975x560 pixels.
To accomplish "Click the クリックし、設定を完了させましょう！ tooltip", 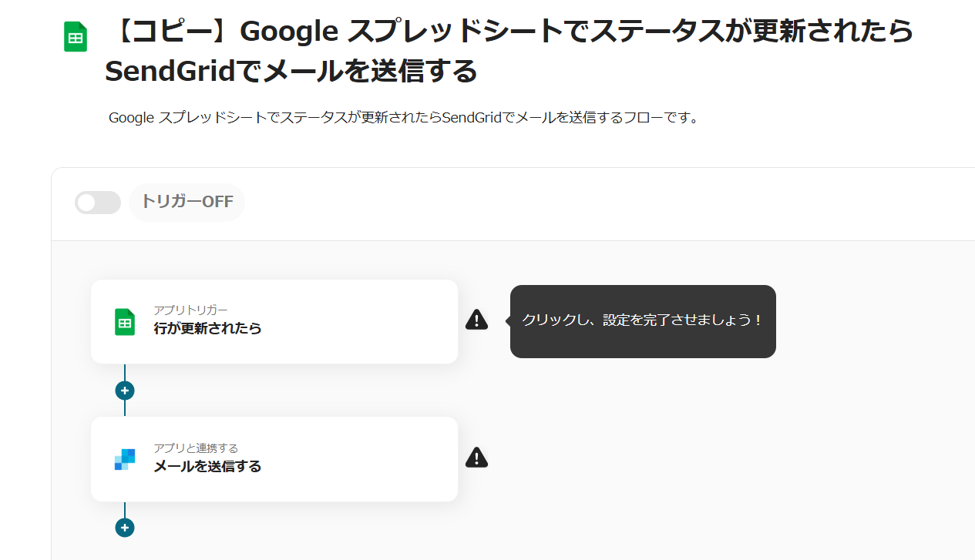I will (642, 320).
